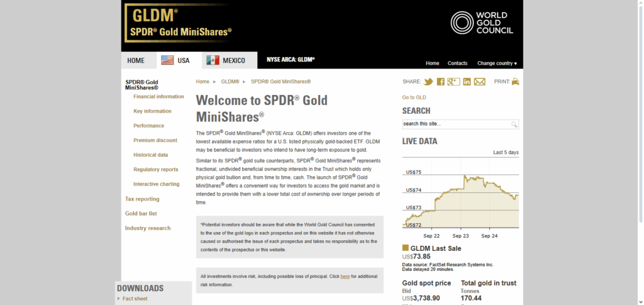Image resolution: width=644 pixels, height=305 pixels.
Task: Click Home in the breadcrumb
Action: click(203, 82)
